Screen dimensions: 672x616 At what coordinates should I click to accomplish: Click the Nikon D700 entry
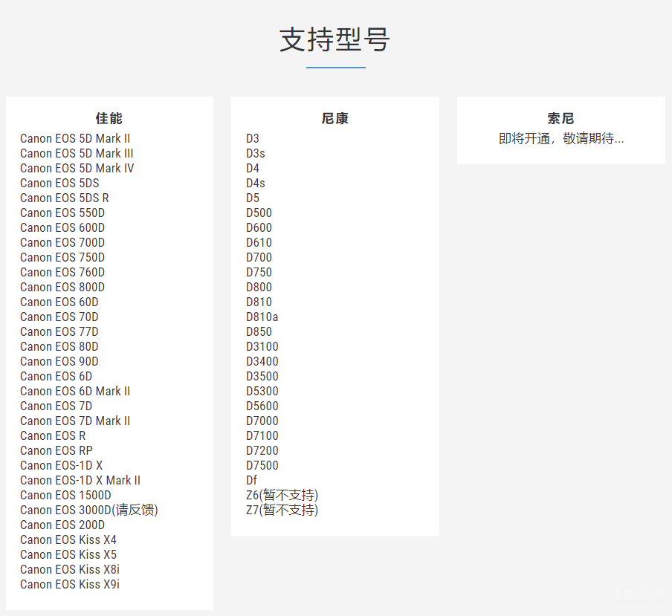pyautogui.click(x=259, y=257)
